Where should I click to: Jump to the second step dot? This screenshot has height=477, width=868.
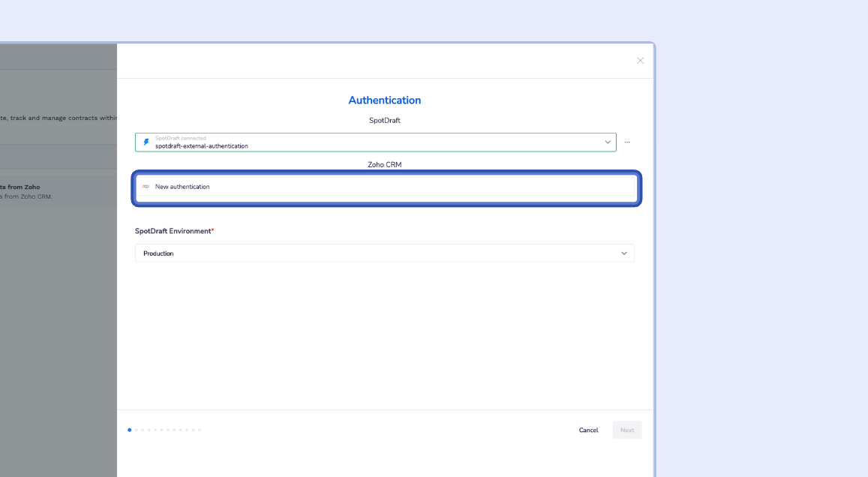pyautogui.click(x=136, y=430)
